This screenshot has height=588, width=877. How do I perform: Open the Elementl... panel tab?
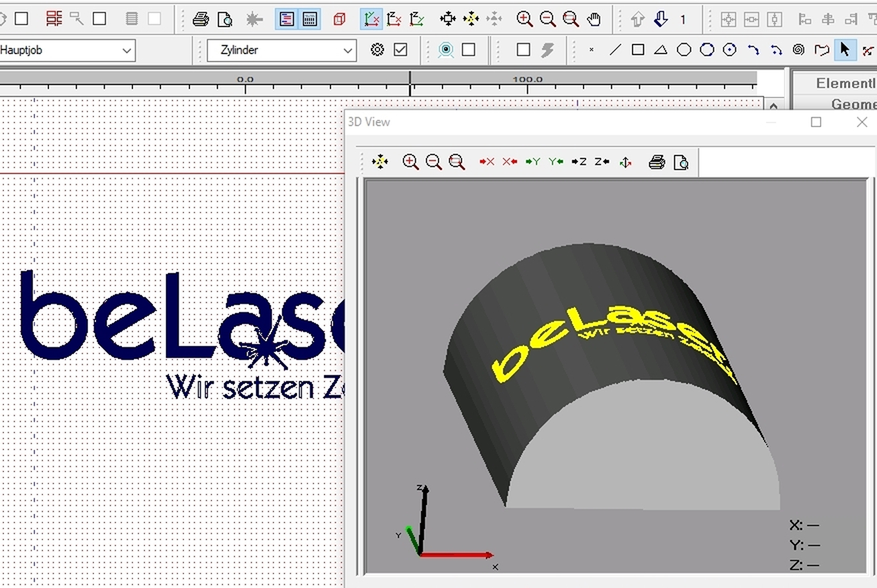tap(845, 83)
